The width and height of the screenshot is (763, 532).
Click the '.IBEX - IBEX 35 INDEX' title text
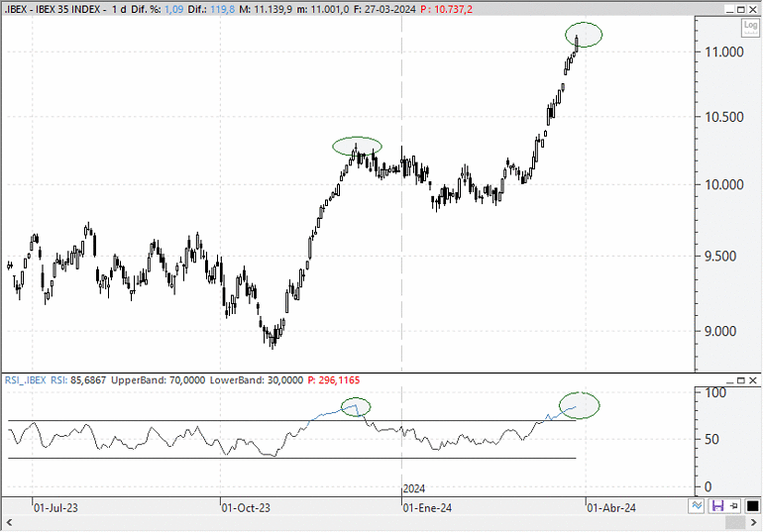click(x=53, y=9)
